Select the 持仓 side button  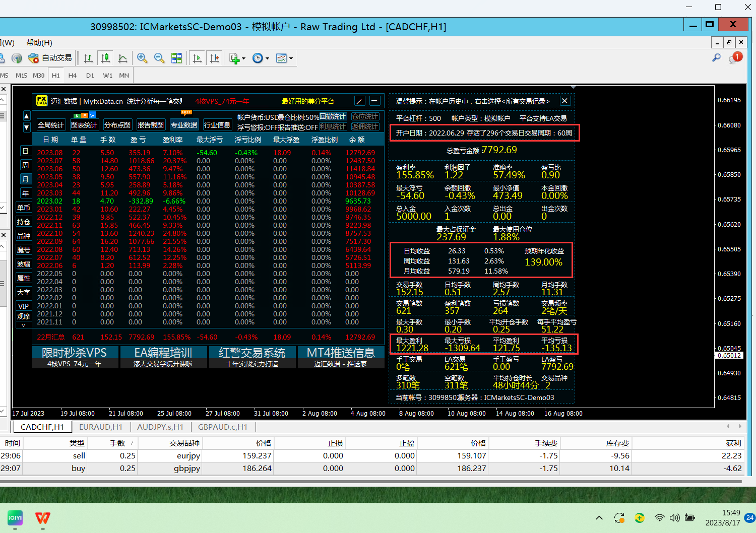pyautogui.click(x=24, y=222)
